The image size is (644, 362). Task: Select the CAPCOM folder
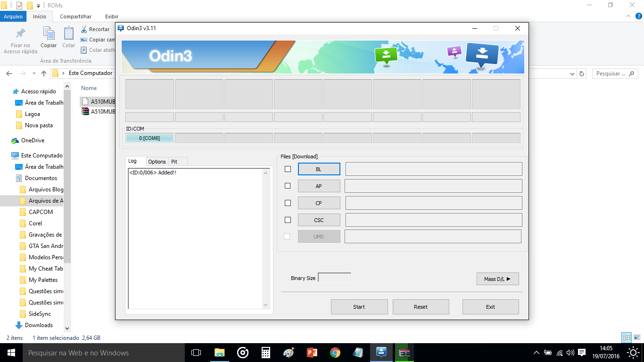(x=41, y=212)
